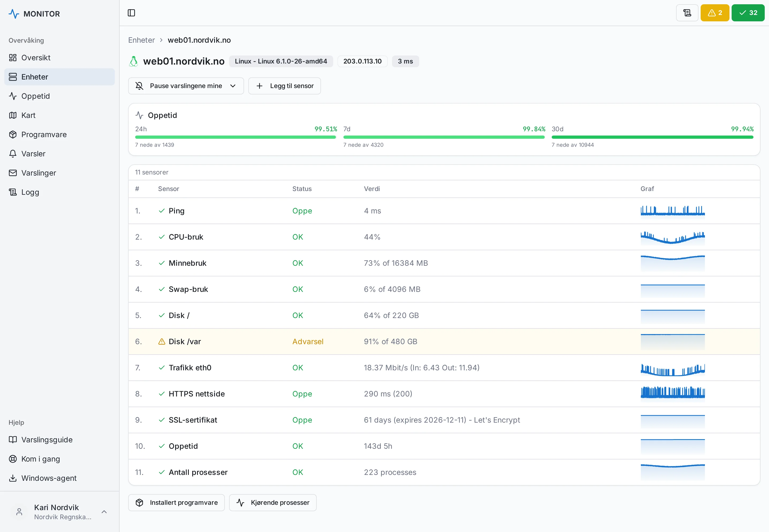This screenshot has width=769, height=532.
Task: Open the Minnebruk sensor row
Action: click(x=444, y=263)
